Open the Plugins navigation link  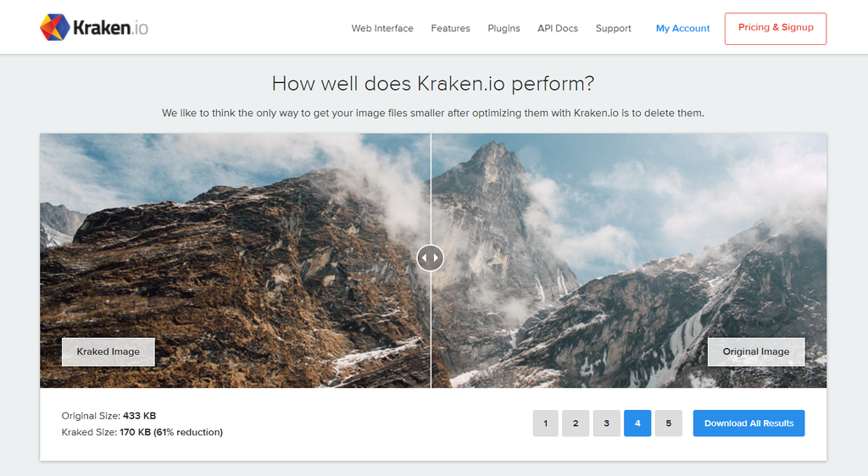click(x=504, y=28)
